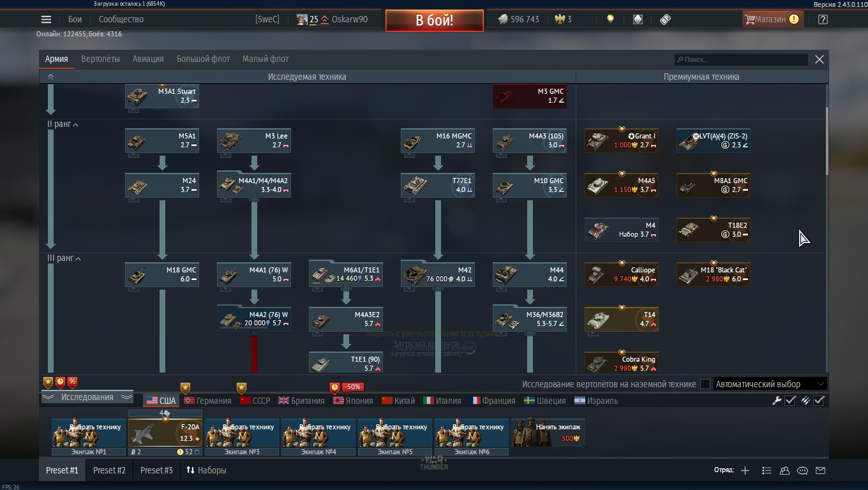This screenshot has width=868, height=490.
Task: Switch to Preset #3
Action: tap(156, 470)
